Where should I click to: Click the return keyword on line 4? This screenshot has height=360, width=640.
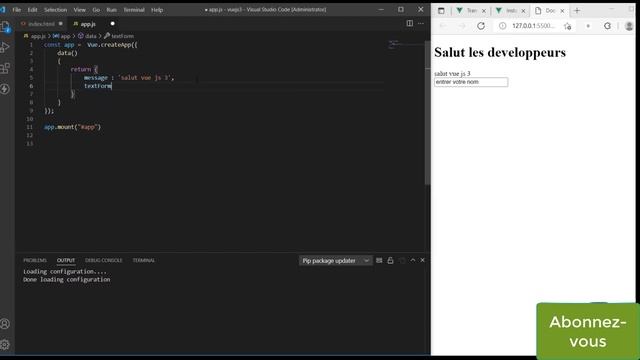pos(80,69)
